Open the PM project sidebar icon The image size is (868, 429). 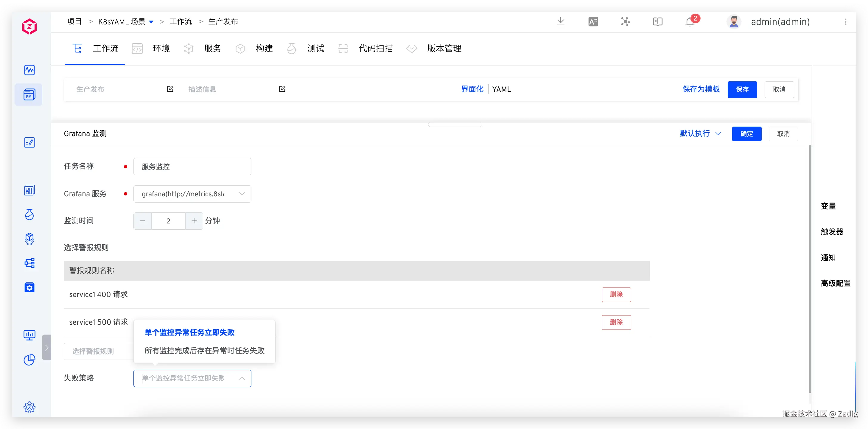tap(29, 95)
